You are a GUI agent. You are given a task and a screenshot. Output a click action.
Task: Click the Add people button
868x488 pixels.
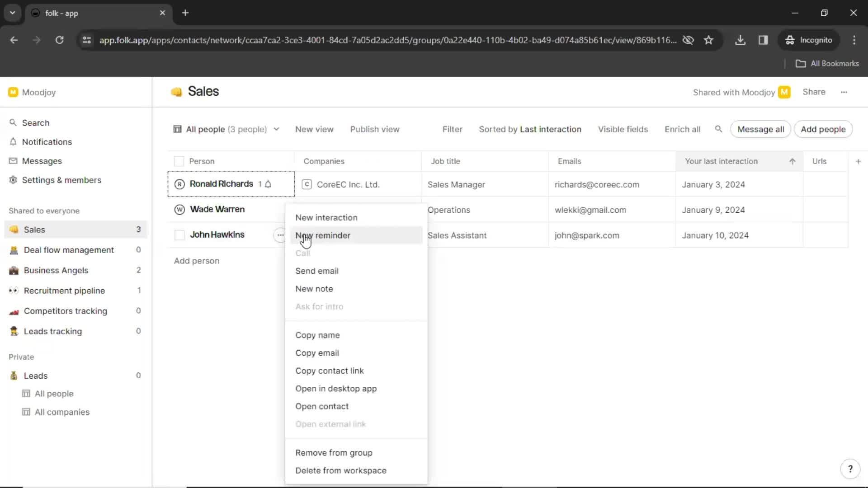tap(823, 129)
